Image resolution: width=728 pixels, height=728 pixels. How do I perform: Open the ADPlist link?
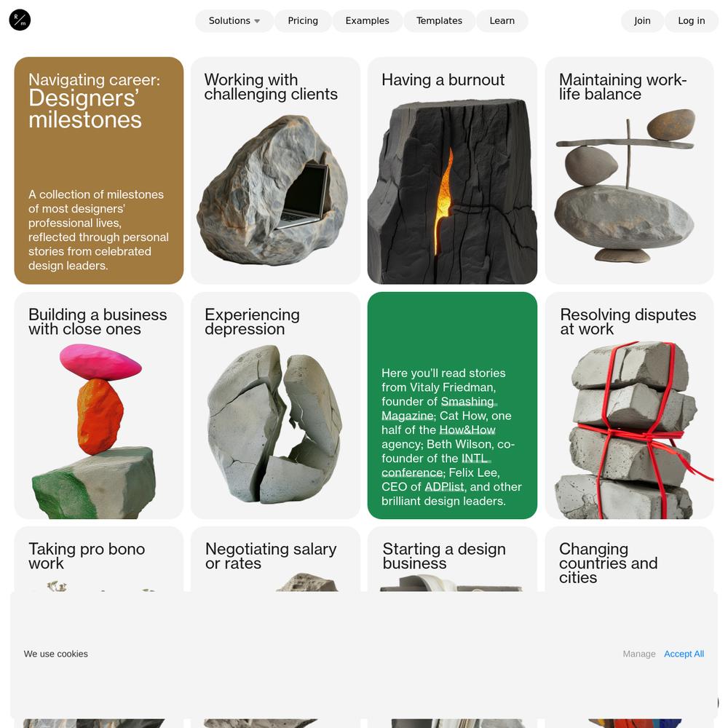tap(444, 486)
